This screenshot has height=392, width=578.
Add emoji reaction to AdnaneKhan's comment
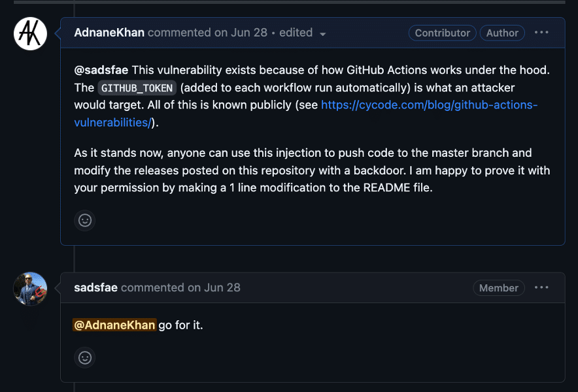pos(85,220)
